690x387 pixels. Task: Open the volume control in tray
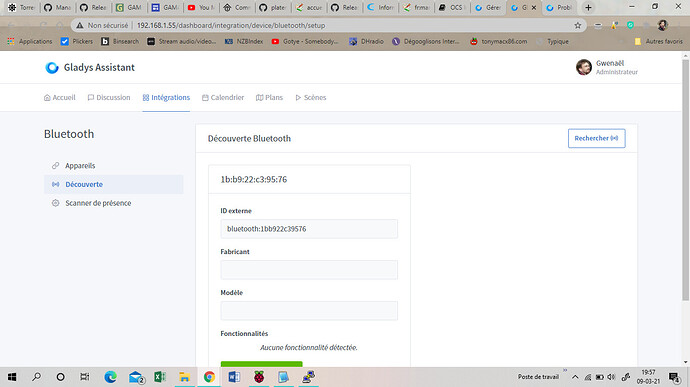[x=611, y=377]
